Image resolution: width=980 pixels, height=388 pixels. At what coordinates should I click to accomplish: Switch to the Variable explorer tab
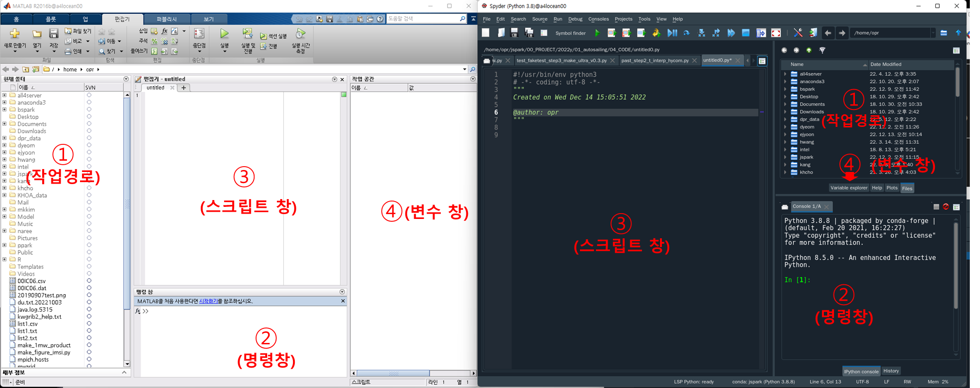(849, 188)
